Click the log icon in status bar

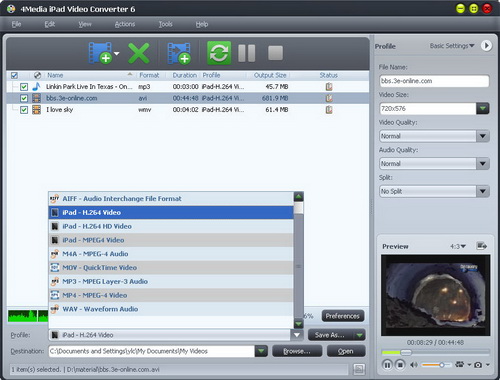[359, 369]
